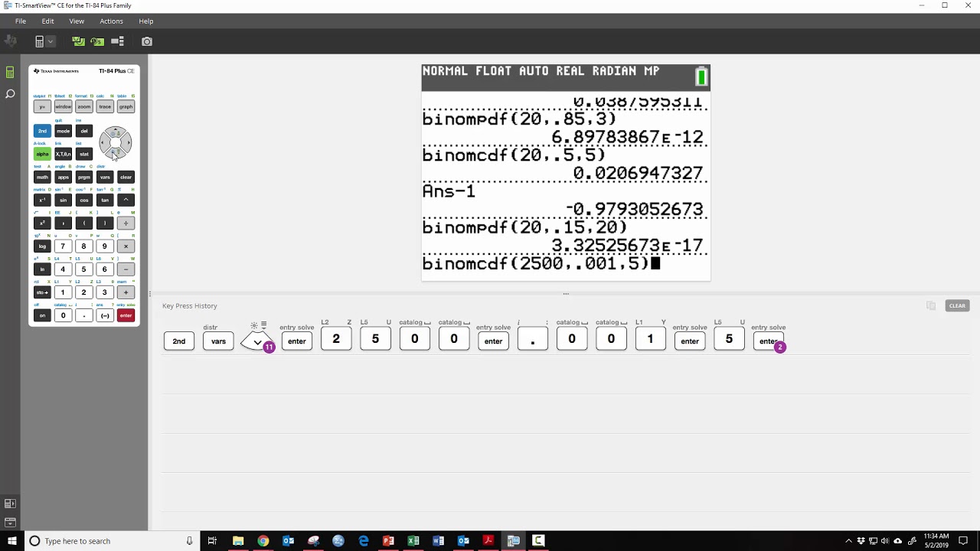The height and width of the screenshot is (551, 980).
Task: Open the Edit menu
Action: (x=47, y=21)
